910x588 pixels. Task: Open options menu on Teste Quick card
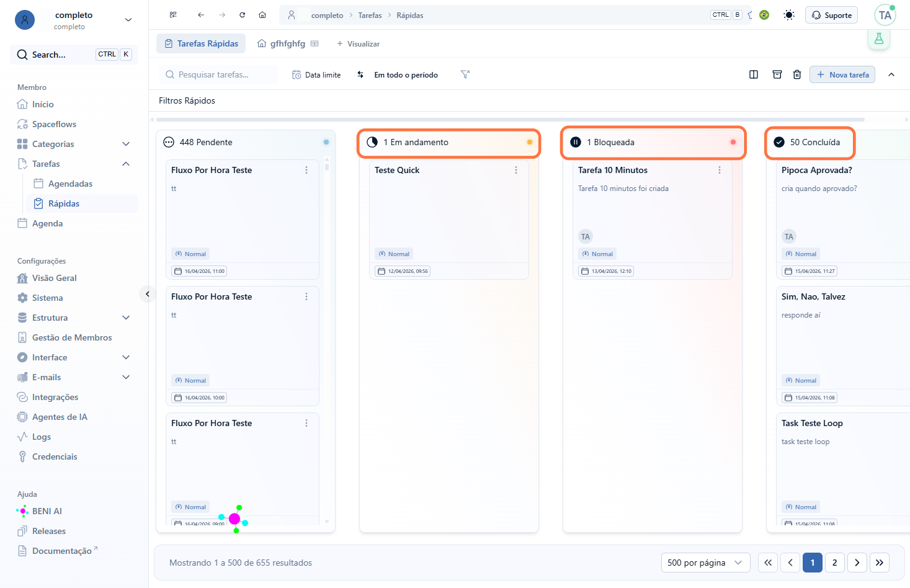pos(516,170)
